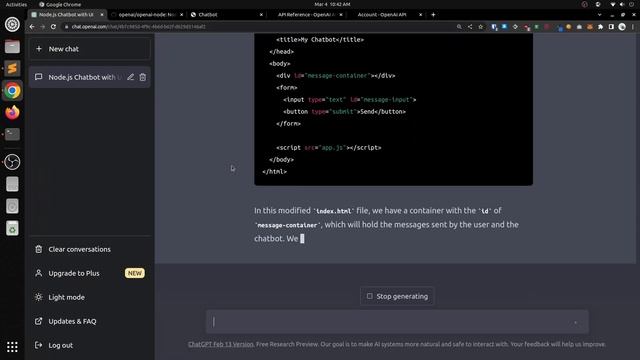
Task: Open Upgrade to Plus
Action: click(90, 273)
